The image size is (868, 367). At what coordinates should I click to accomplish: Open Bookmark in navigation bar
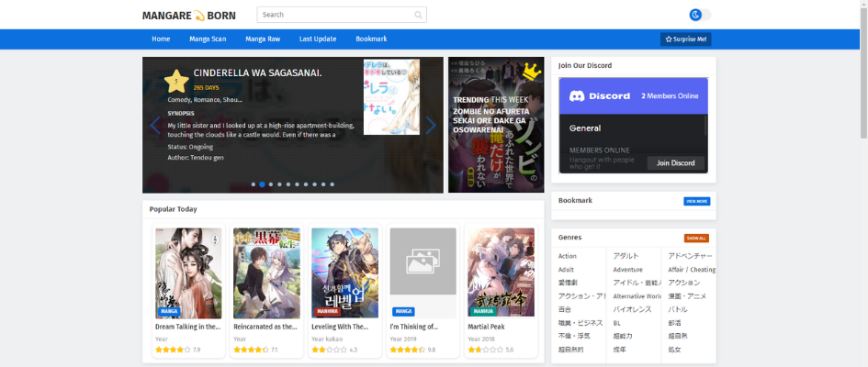coord(371,39)
